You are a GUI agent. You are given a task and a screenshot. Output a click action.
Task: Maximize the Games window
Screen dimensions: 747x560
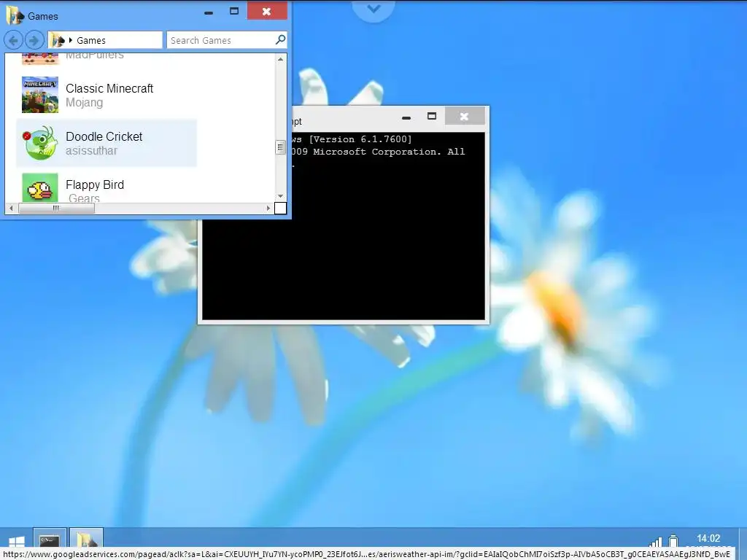click(x=234, y=11)
